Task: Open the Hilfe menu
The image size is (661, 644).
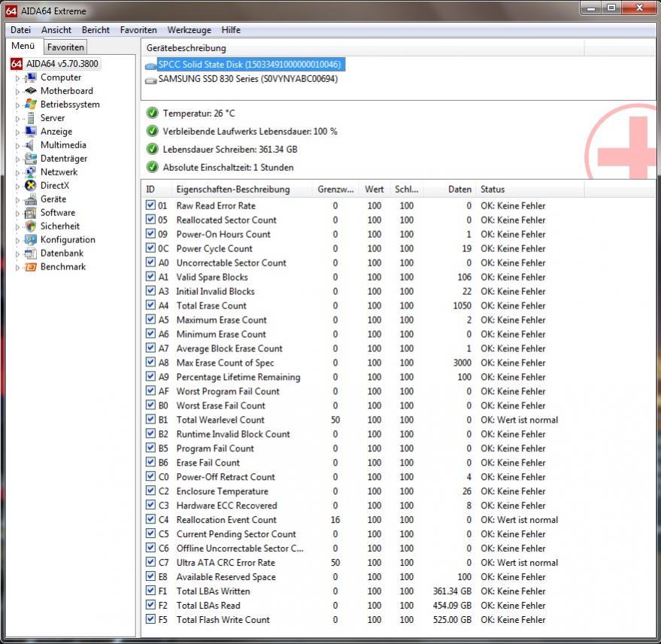Action: (x=231, y=30)
